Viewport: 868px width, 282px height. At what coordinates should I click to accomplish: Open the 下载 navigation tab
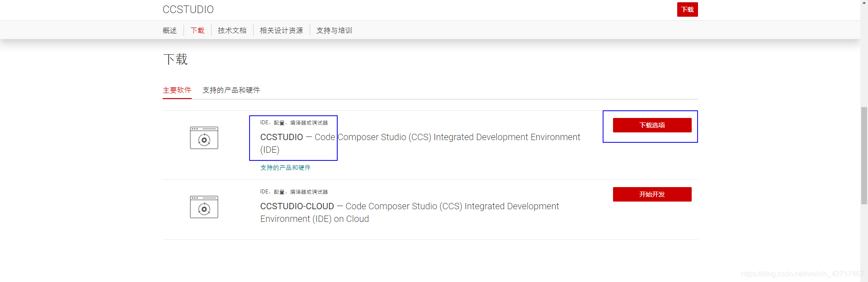pos(198,30)
